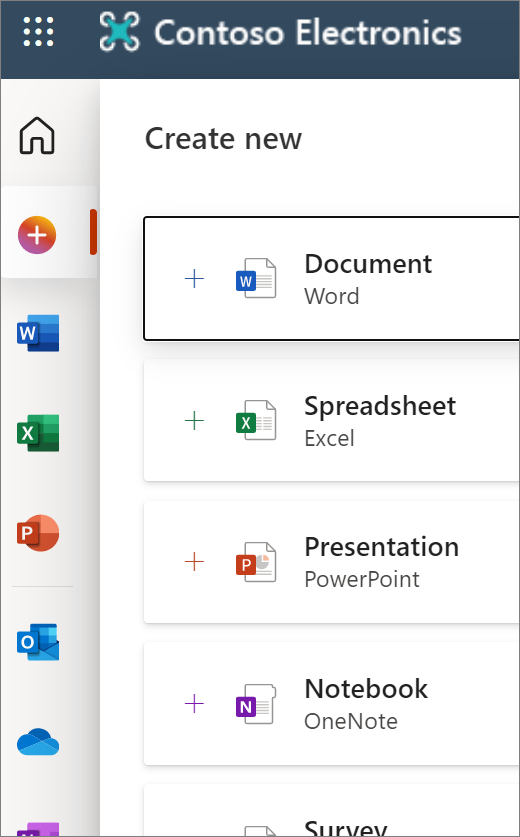Click the OneNote subtitle under Notebook
The height and width of the screenshot is (837, 520).
351,722
